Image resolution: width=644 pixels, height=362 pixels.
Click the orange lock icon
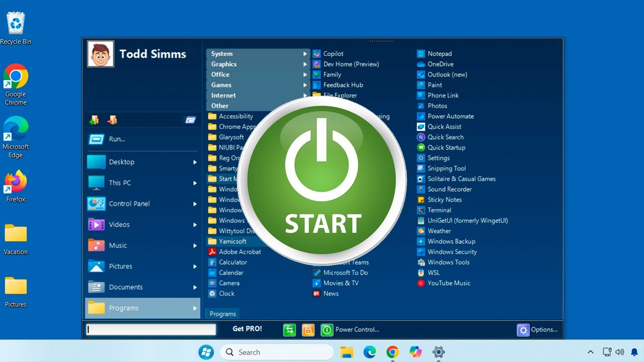(308, 330)
